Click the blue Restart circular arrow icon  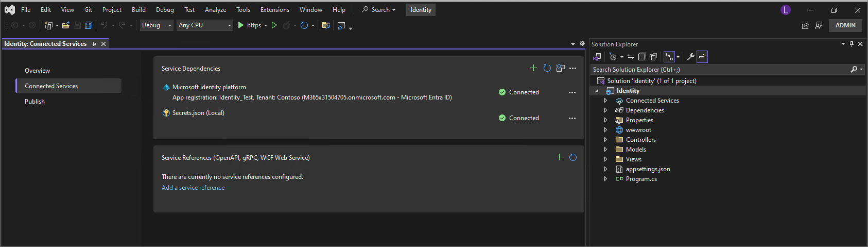[304, 25]
